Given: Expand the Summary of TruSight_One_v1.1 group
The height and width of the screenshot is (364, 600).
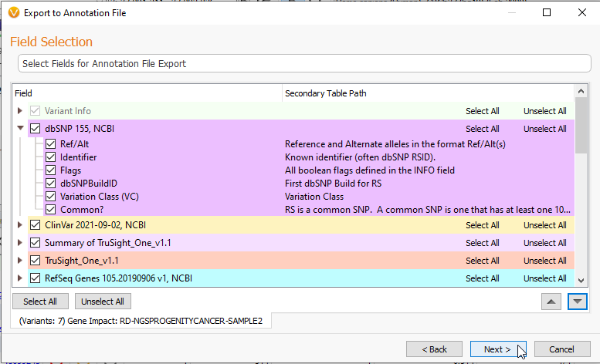Looking at the screenshot, I should pos(20,243).
